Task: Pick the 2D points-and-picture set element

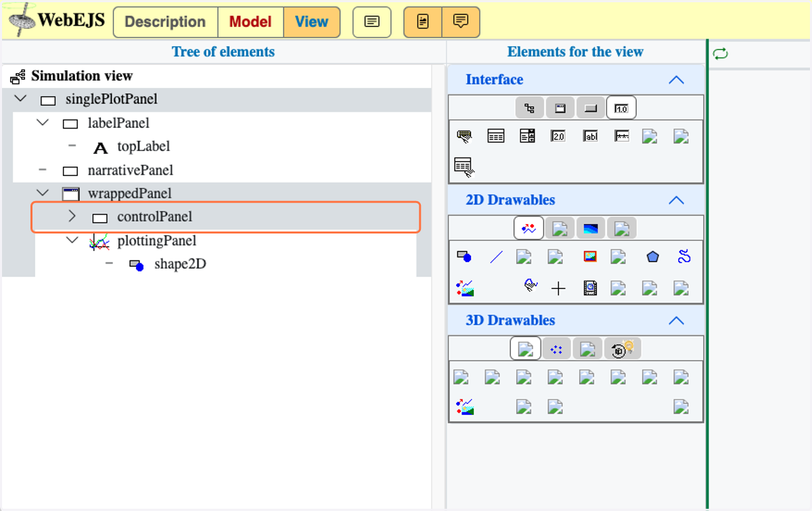Action: [x=465, y=289]
